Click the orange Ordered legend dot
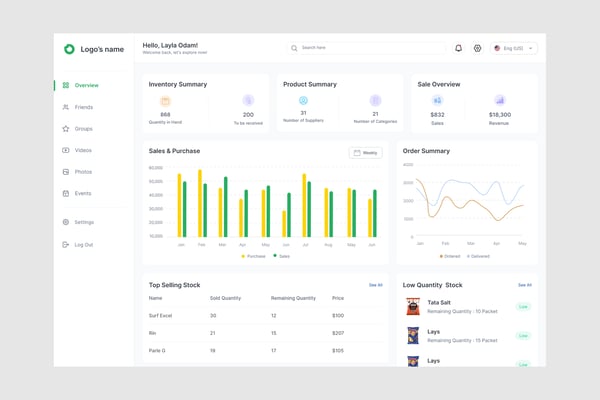Screen dimensions: 600x400 click(x=441, y=256)
